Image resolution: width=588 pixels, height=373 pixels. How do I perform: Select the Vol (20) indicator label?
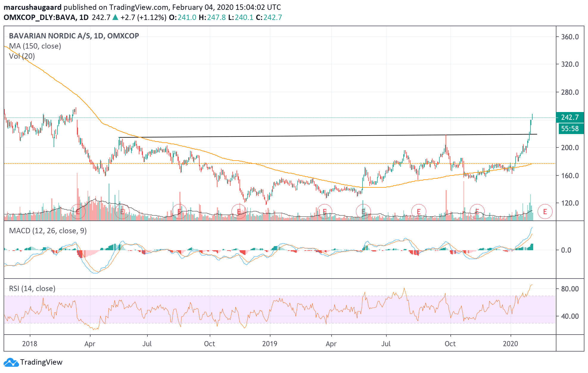click(x=22, y=56)
